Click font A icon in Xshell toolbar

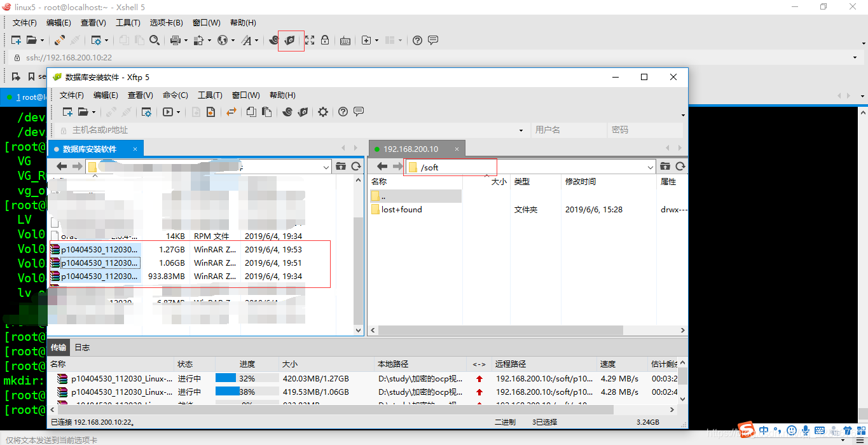[x=247, y=40]
